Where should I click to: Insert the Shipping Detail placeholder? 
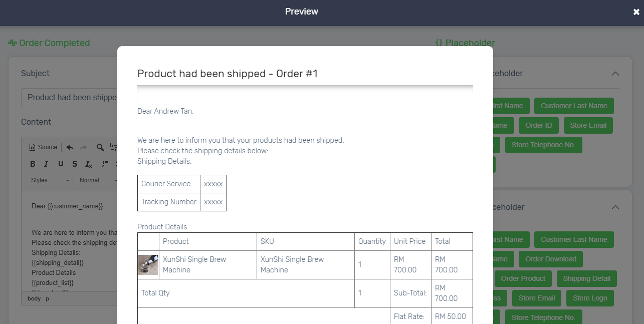point(586,278)
